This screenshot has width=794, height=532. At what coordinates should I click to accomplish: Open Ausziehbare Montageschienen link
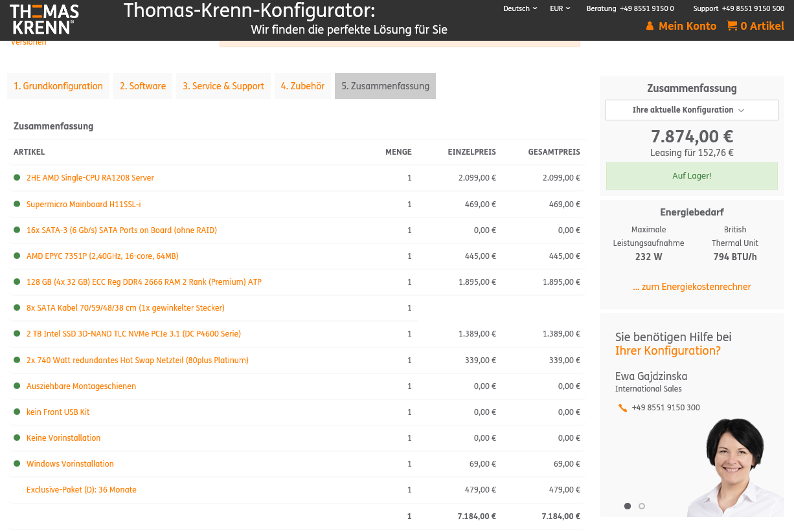[81, 386]
